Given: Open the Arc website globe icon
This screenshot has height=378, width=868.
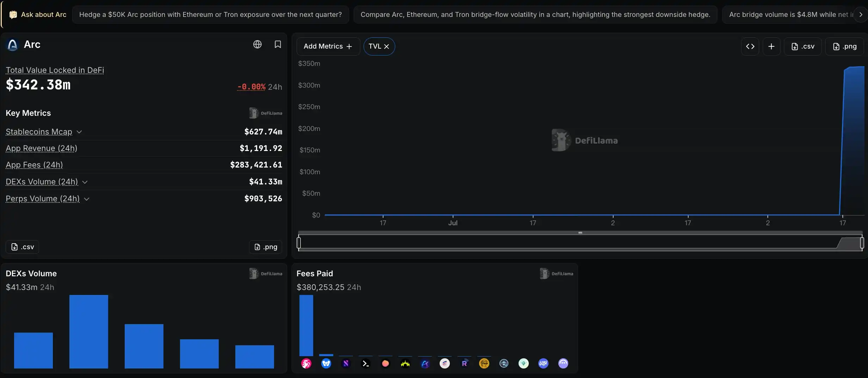Looking at the screenshot, I should pos(258,44).
